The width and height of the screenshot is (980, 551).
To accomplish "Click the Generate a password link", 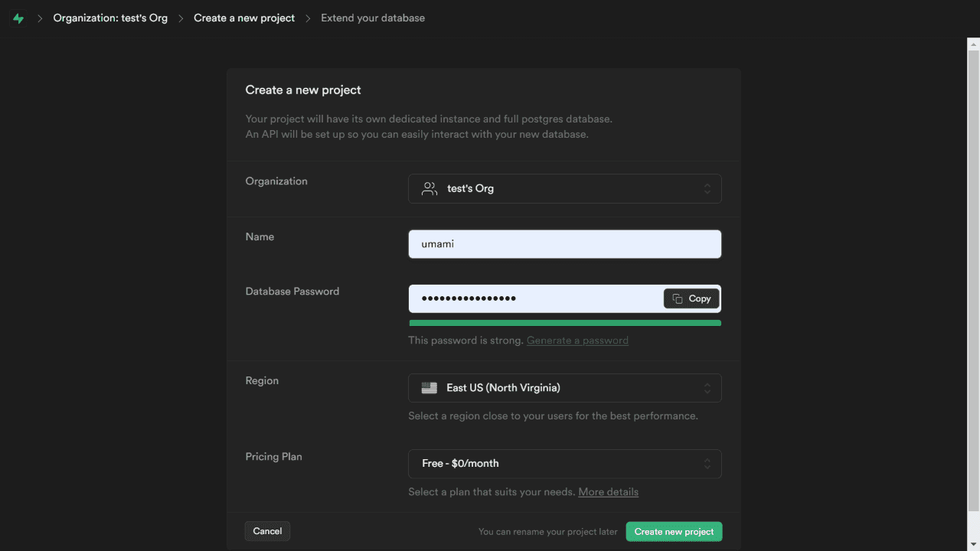I will [x=577, y=340].
